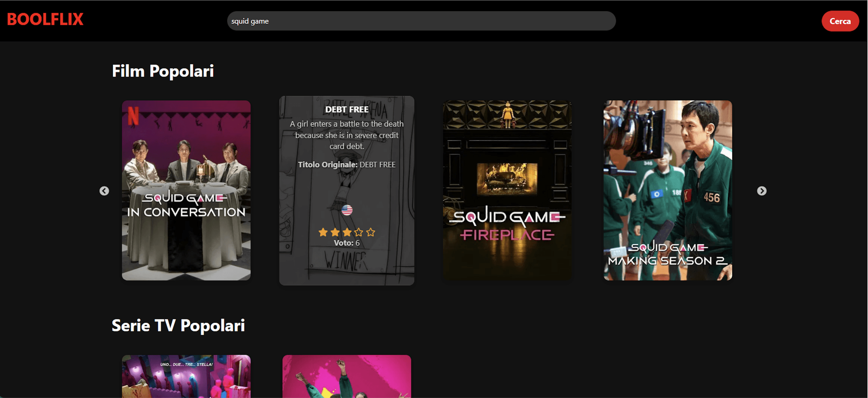Click the DEBT FREE card title
The image size is (868, 398).
347,110
